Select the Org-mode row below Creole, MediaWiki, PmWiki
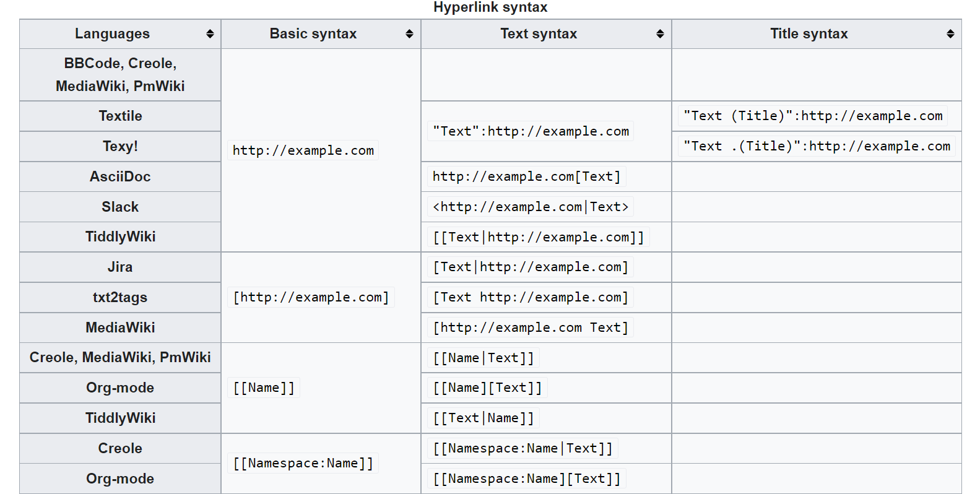 [x=120, y=388]
